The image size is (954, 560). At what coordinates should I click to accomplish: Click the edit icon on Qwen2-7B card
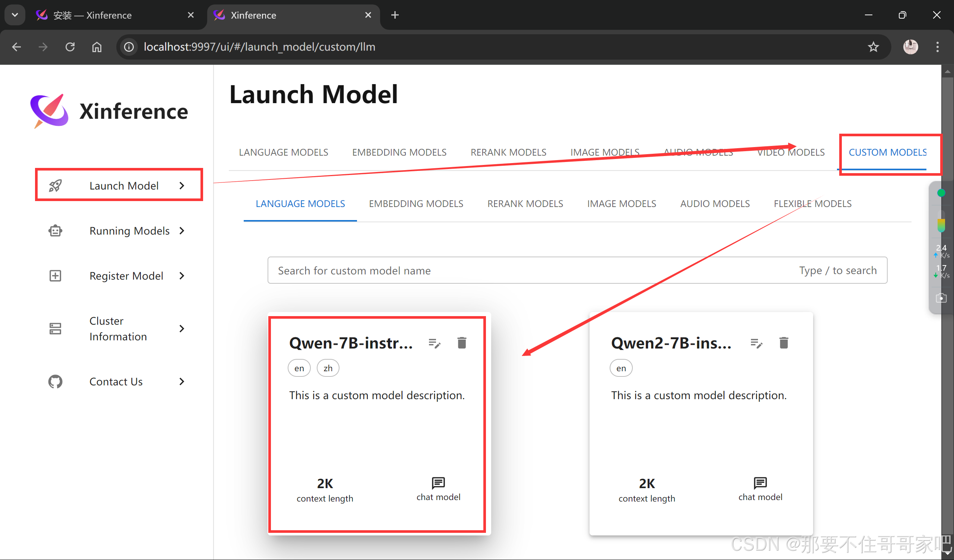756,343
